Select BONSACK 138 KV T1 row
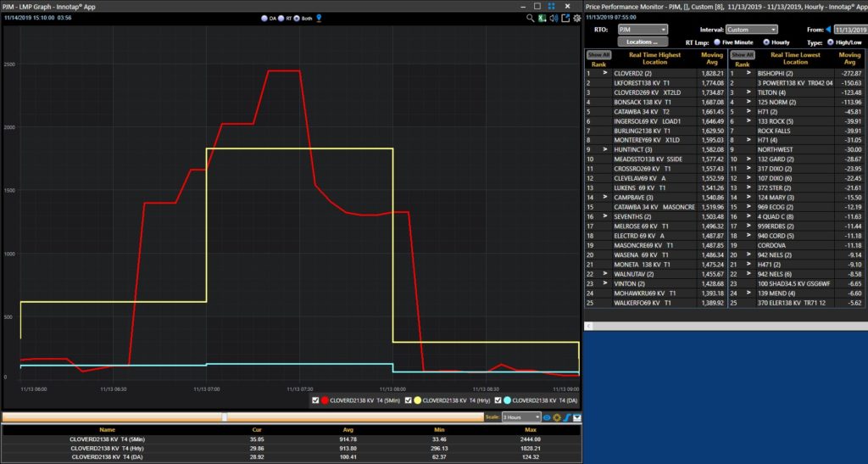Screen dimensions: 868x464 click(x=655, y=102)
